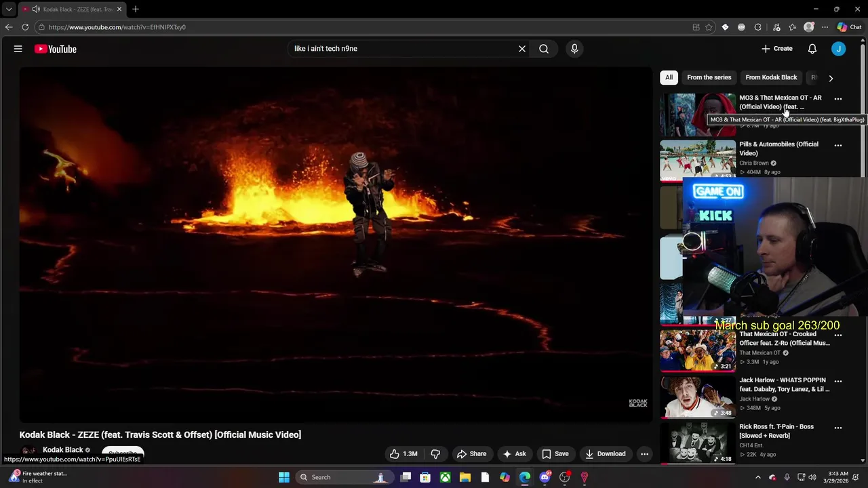This screenshot has width=868, height=488.
Task: Start voice search with the microphone icon
Action: point(574,49)
